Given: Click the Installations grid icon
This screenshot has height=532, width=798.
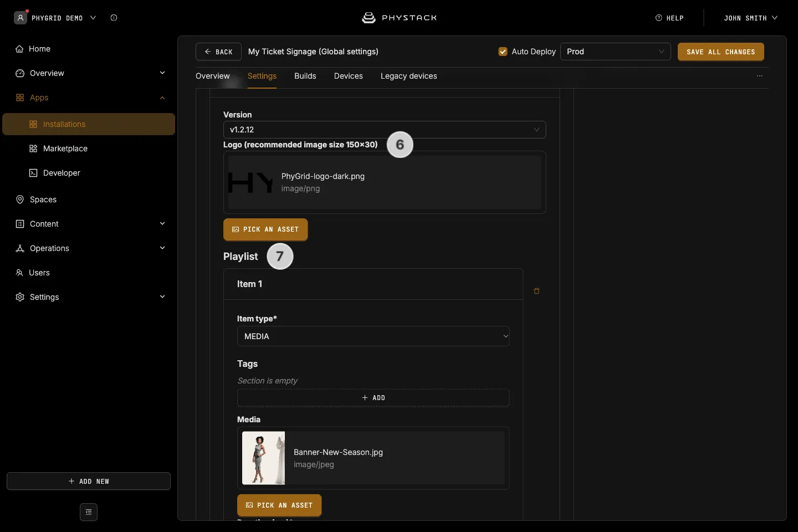Looking at the screenshot, I should pos(33,124).
